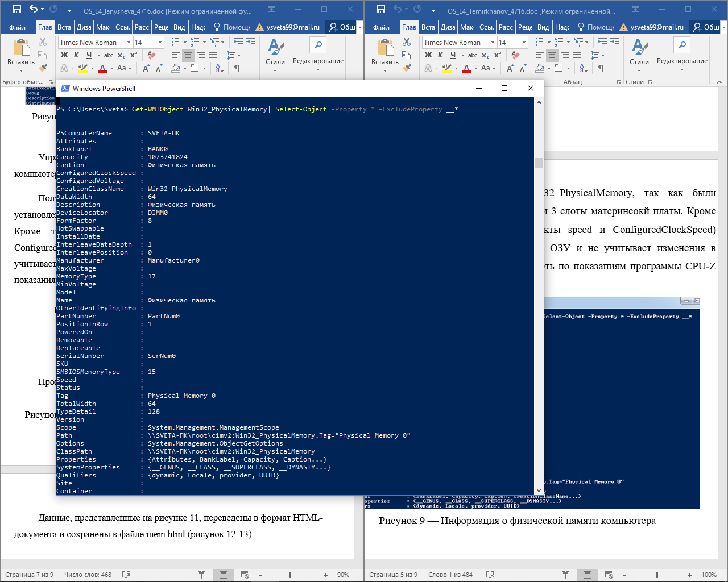Align text left in left Word window
728x582 pixels.
[x=176, y=55]
